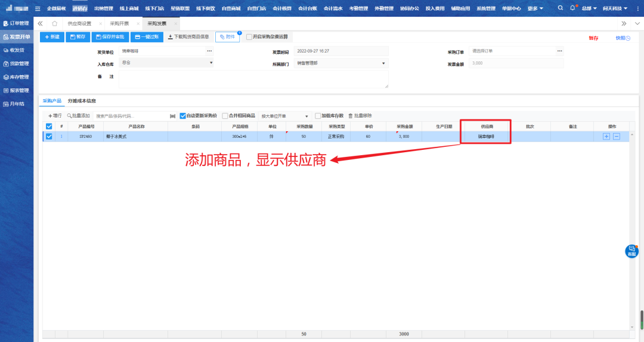This screenshot has width=644, height=342.
Task: Uncheck 自动更新采购价 checkbox
Action: coord(183,116)
